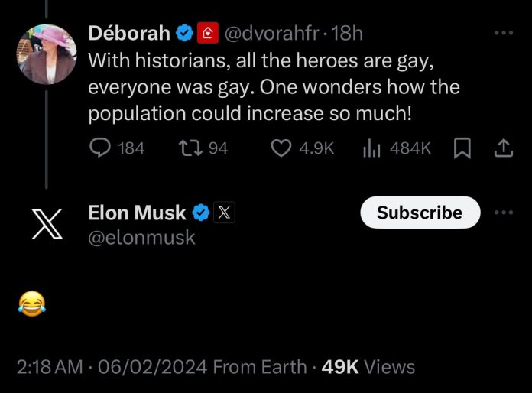The image size is (532, 393).
Task: Click Déborah's blue verified badge
Action: pyautogui.click(x=184, y=34)
